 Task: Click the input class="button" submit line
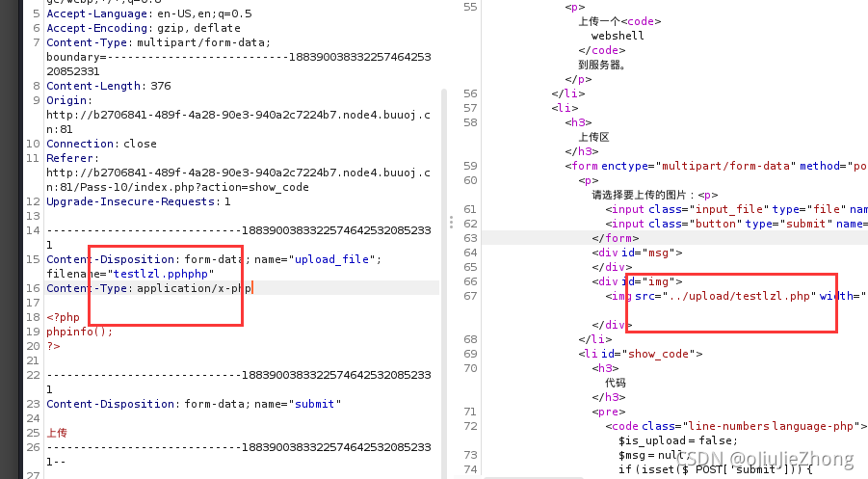(736, 224)
